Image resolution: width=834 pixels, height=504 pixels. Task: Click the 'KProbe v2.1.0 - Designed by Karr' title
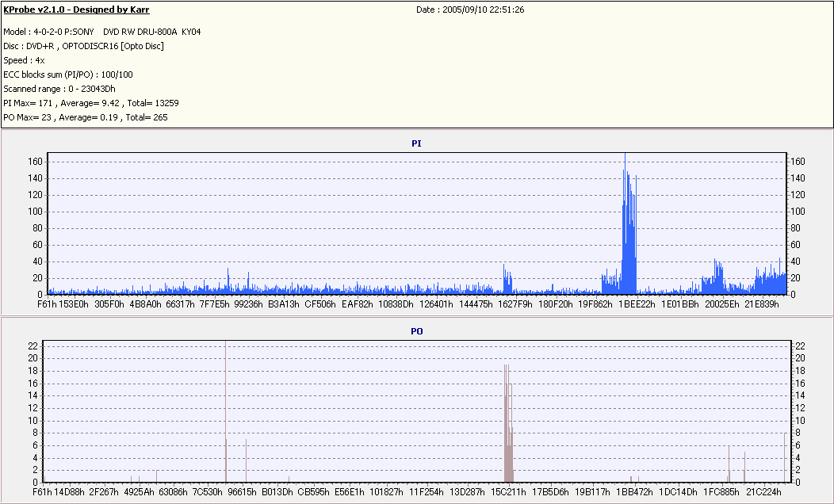(76, 10)
